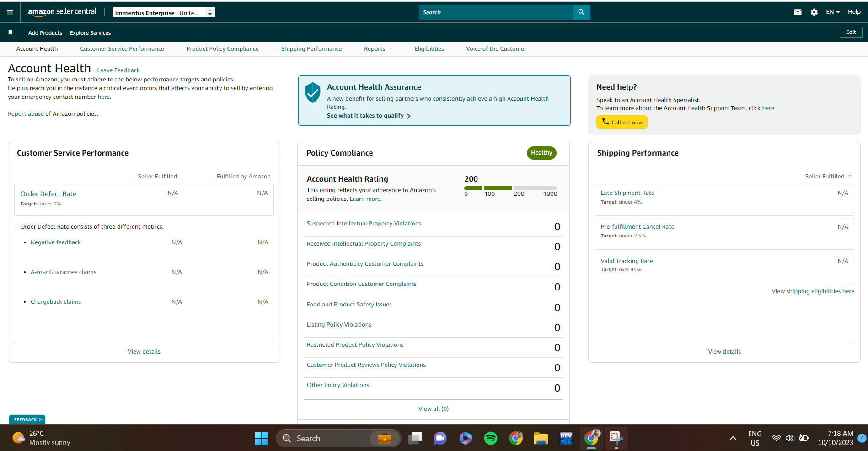Screen dimensions: 868x451
Task: Click the Valid Tracking Rate link
Action: pos(627,261)
